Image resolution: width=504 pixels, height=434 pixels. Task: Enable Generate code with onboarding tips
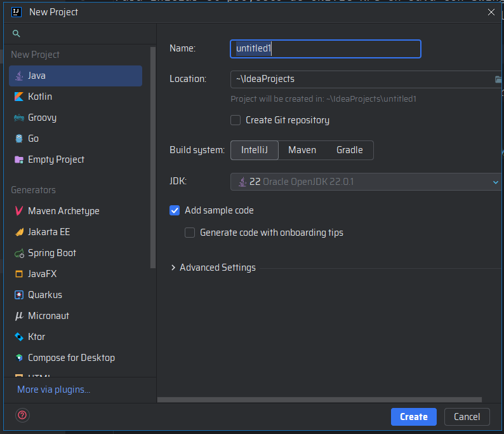click(190, 233)
